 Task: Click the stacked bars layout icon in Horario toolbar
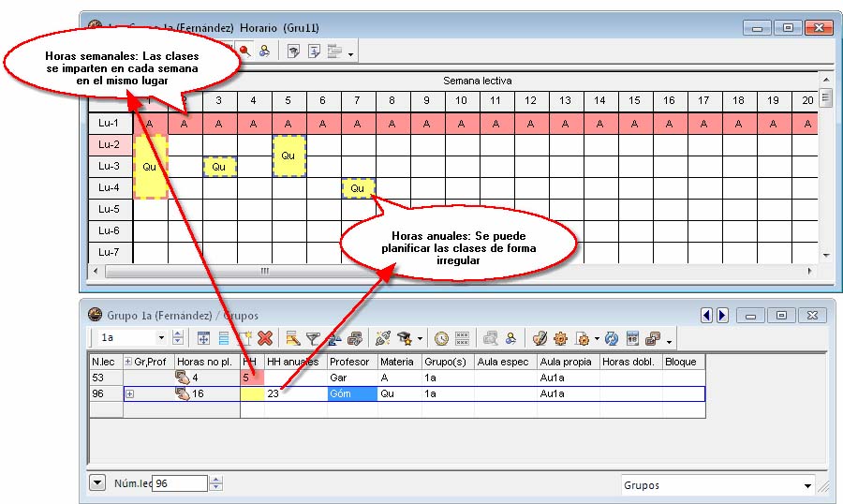click(x=334, y=52)
